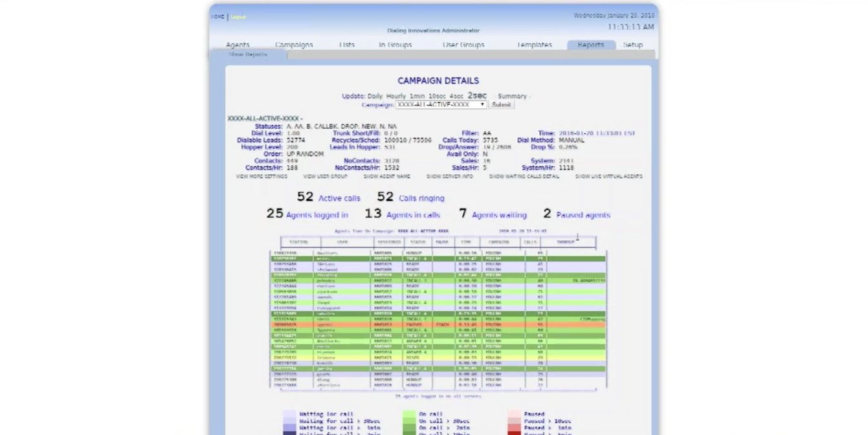Click the CAMPAIGN DETAILS heading

point(438,81)
